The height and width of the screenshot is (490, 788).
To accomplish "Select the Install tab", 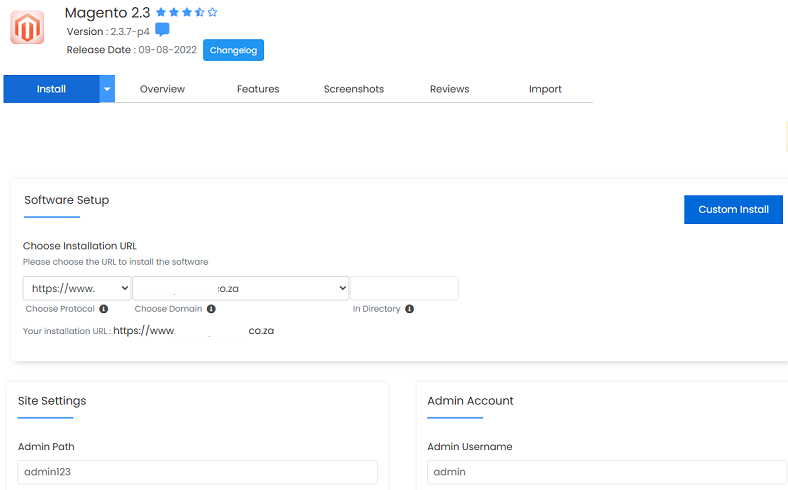I will click(x=51, y=89).
